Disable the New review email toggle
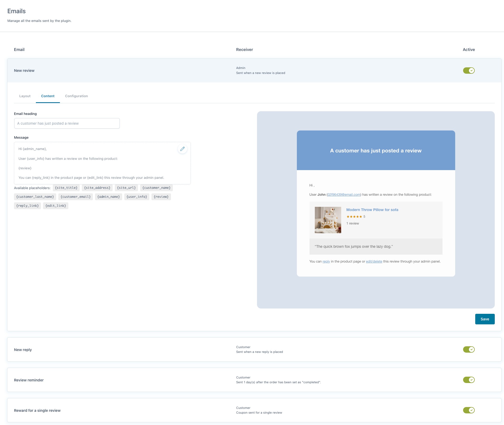The height and width of the screenshot is (425, 504). (x=469, y=71)
